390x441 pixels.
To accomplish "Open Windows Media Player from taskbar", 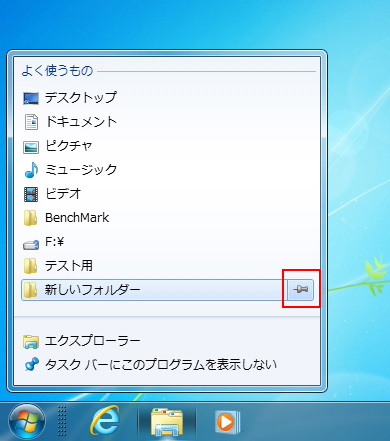I will pyautogui.click(x=228, y=422).
